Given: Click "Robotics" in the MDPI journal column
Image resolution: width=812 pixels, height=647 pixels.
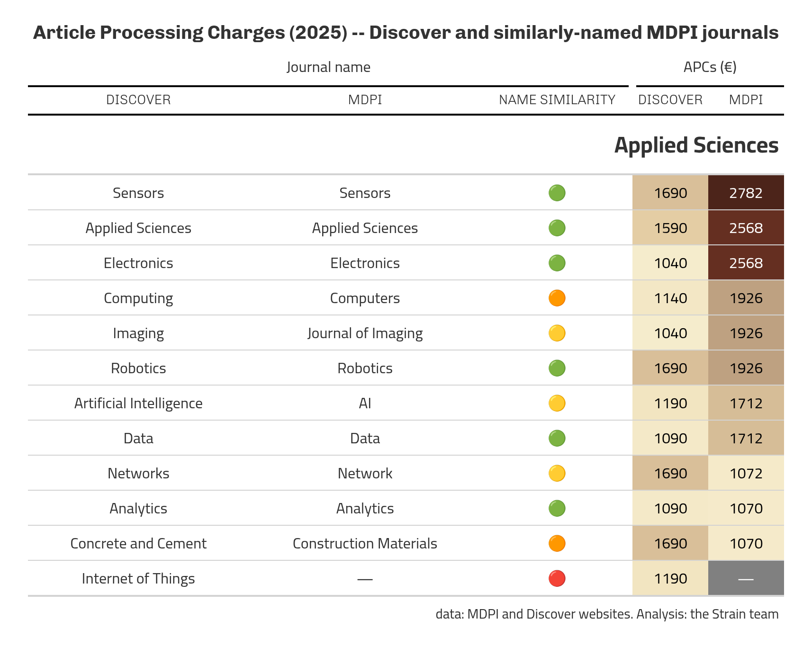Looking at the screenshot, I should click(365, 368).
